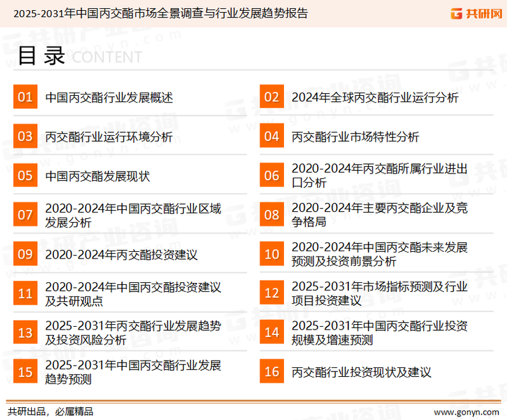Open chapter 2020-2024年中国丙交酯未来发展预测

coord(379,254)
